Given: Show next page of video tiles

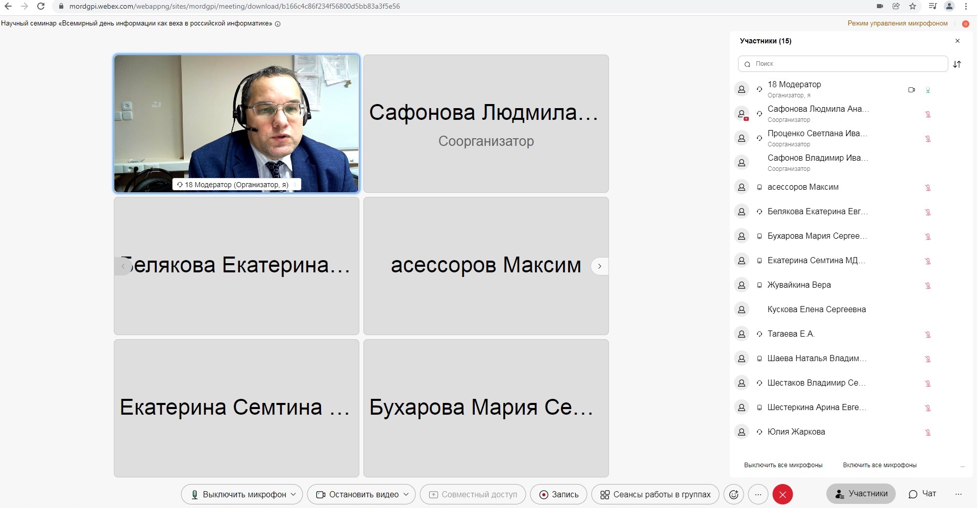Looking at the screenshot, I should click(600, 266).
